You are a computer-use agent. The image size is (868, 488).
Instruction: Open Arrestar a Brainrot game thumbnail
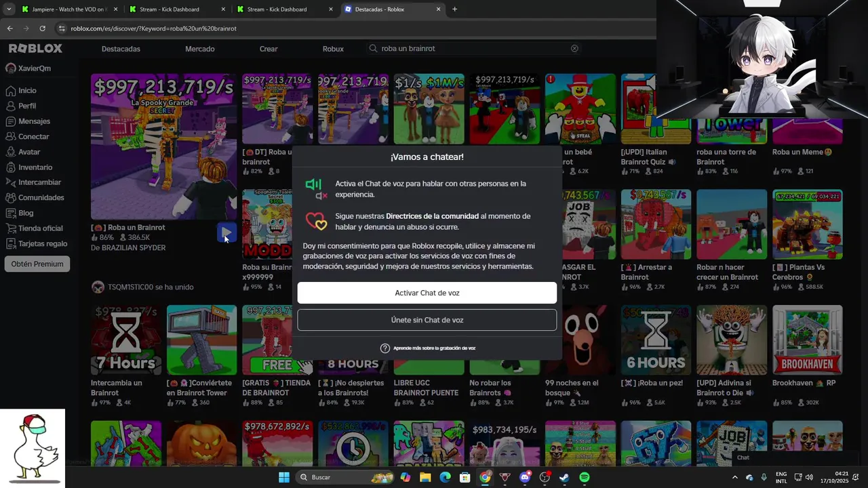[x=656, y=224]
